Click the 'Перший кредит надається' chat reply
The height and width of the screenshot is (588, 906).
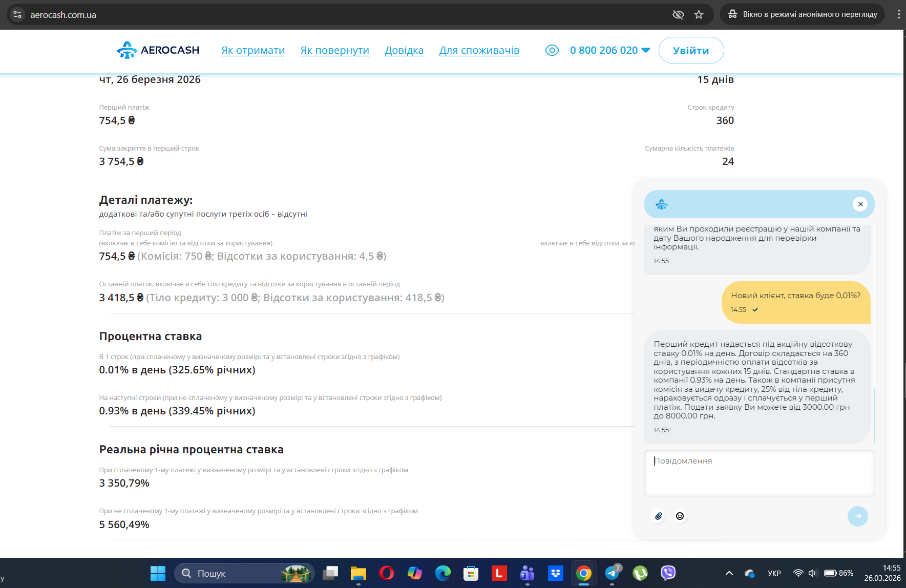click(x=757, y=387)
